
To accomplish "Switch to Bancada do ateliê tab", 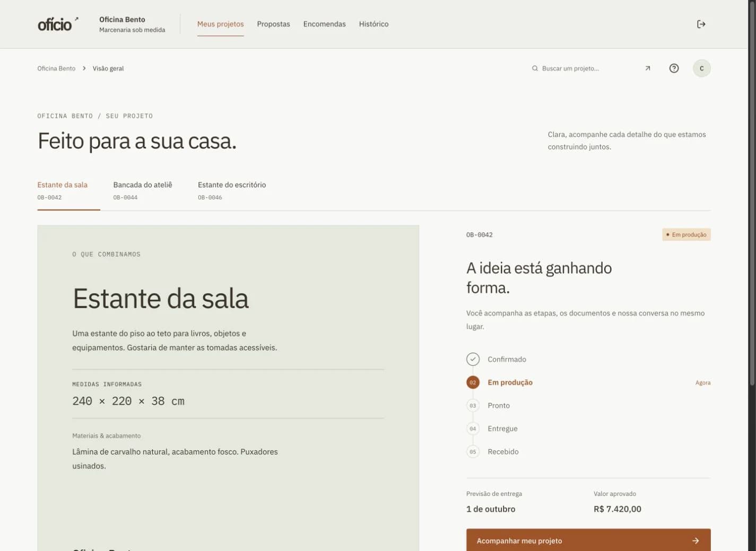I will pyautogui.click(x=143, y=191).
